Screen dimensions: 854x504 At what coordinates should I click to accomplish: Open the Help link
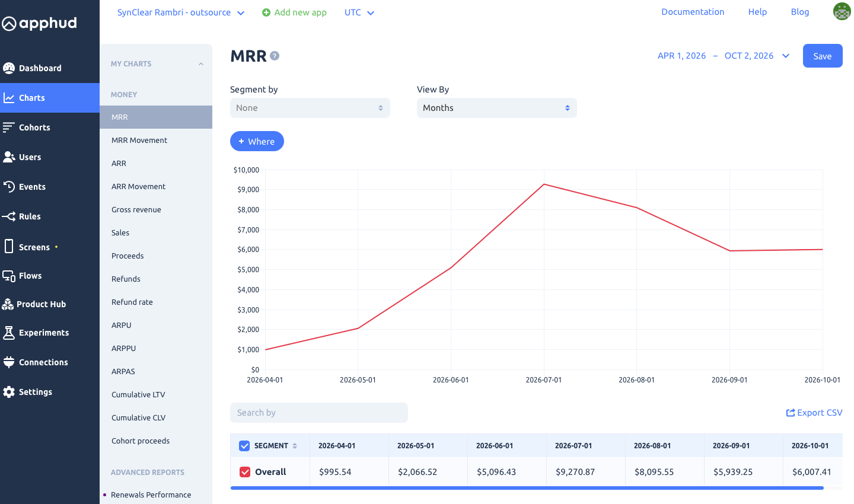(757, 12)
